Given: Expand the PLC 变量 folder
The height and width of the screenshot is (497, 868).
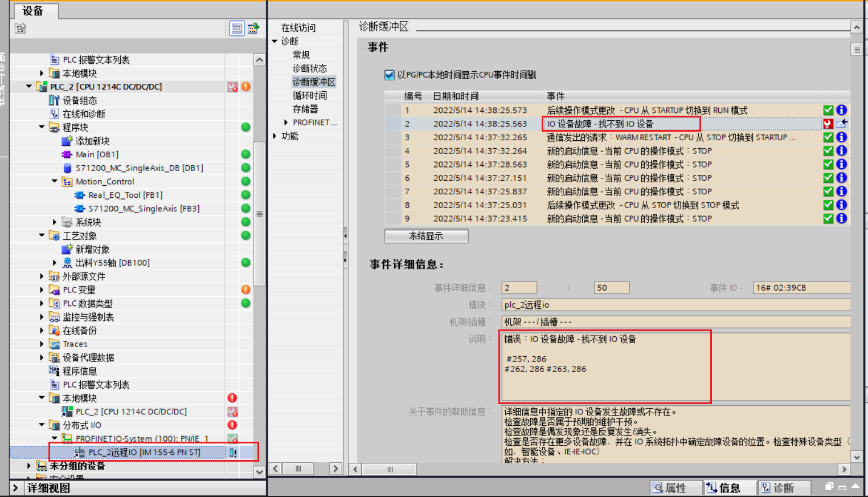Looking at the screenshot, I should (42, 290).
